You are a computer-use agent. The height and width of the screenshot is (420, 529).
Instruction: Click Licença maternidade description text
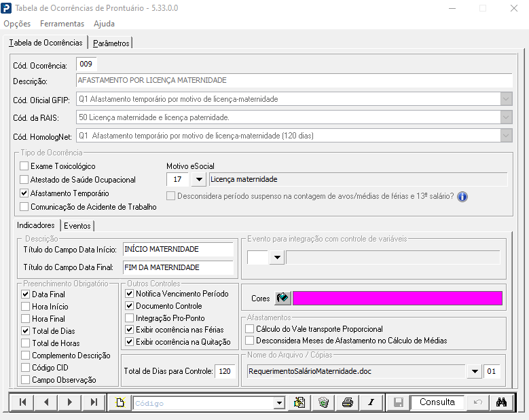244,179
